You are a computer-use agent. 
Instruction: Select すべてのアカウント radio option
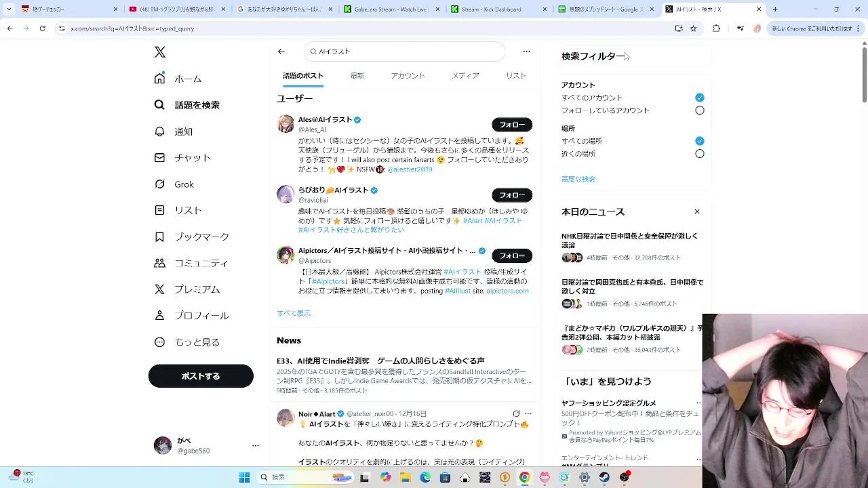click(x=700, y=98)
